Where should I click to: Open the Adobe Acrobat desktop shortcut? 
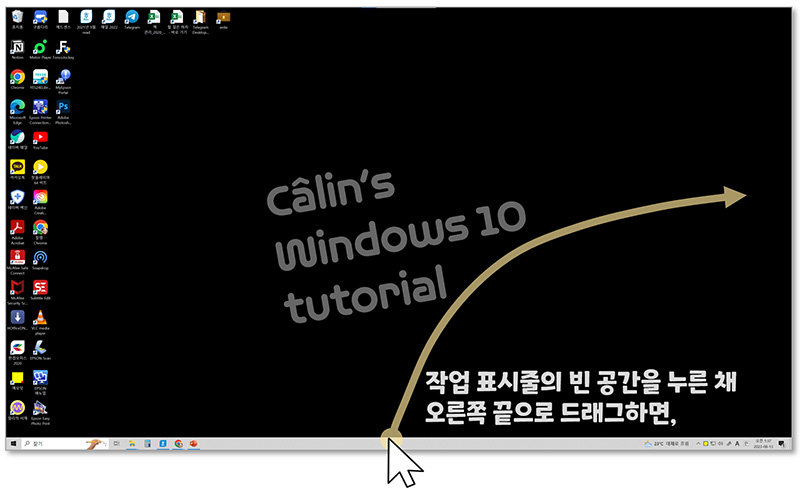[x=17, y=232]
